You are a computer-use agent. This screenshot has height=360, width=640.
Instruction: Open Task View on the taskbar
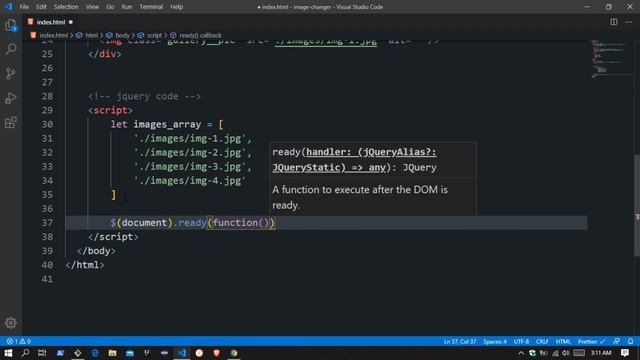[x=42, y=353]
